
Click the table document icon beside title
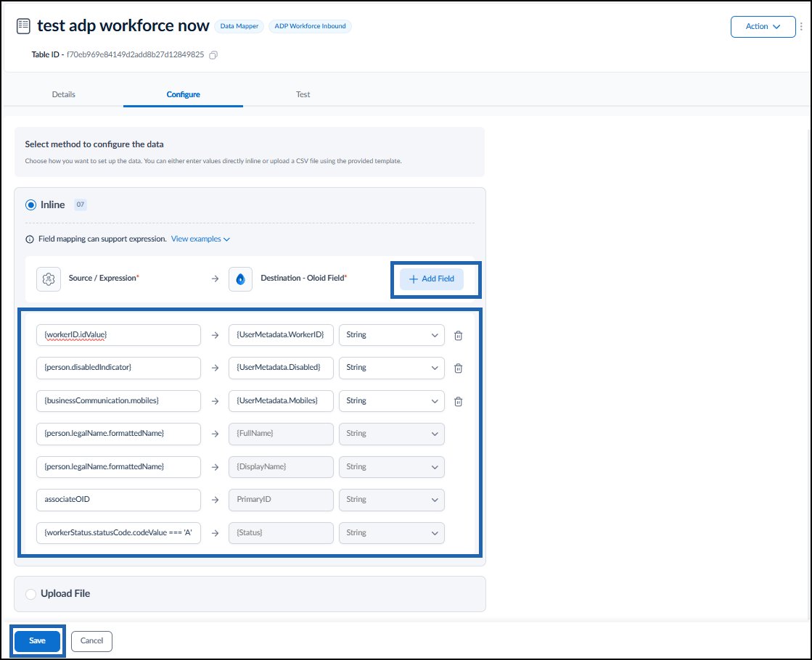coord(23,26)
